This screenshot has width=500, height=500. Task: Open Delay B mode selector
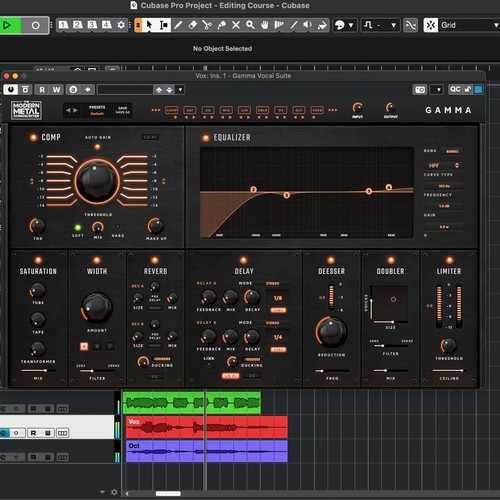click(x=273, y=323)
